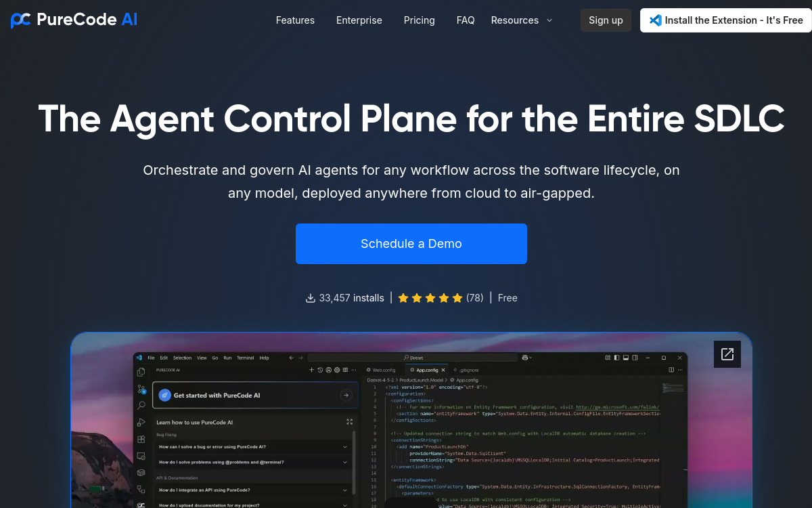
Task: Click 'Bug Fixing' section label
Action: pos(166,435)
